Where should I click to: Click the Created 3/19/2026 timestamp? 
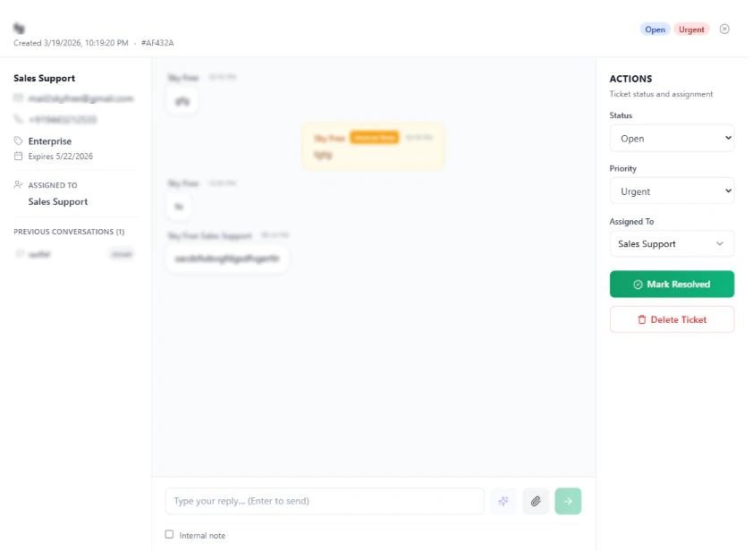tap(71, 43)
